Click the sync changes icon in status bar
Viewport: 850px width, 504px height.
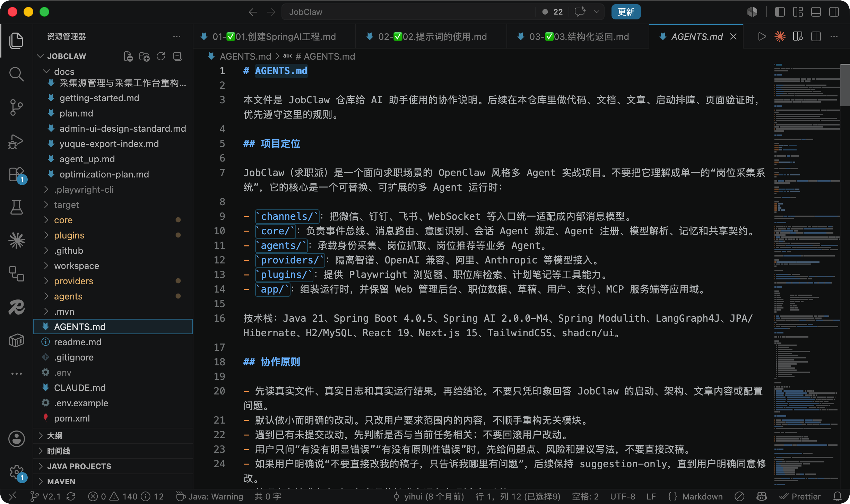[71, 496]
